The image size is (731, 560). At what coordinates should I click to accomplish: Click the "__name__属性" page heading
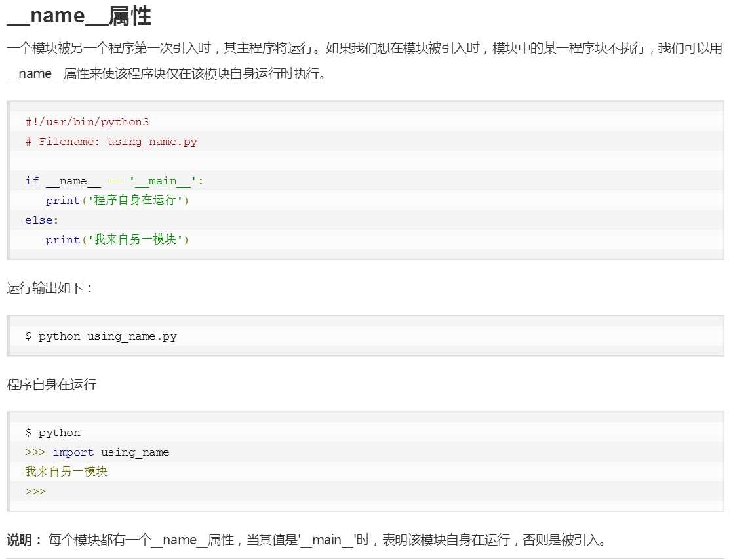79,17
